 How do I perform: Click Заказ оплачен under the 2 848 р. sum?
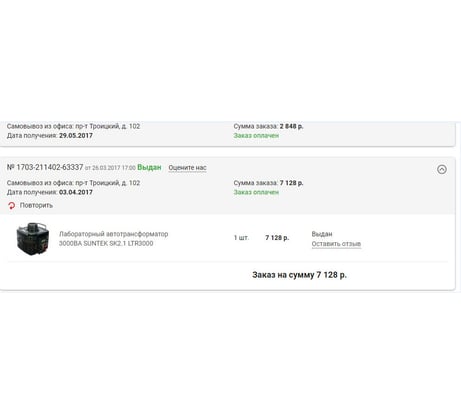256,136
